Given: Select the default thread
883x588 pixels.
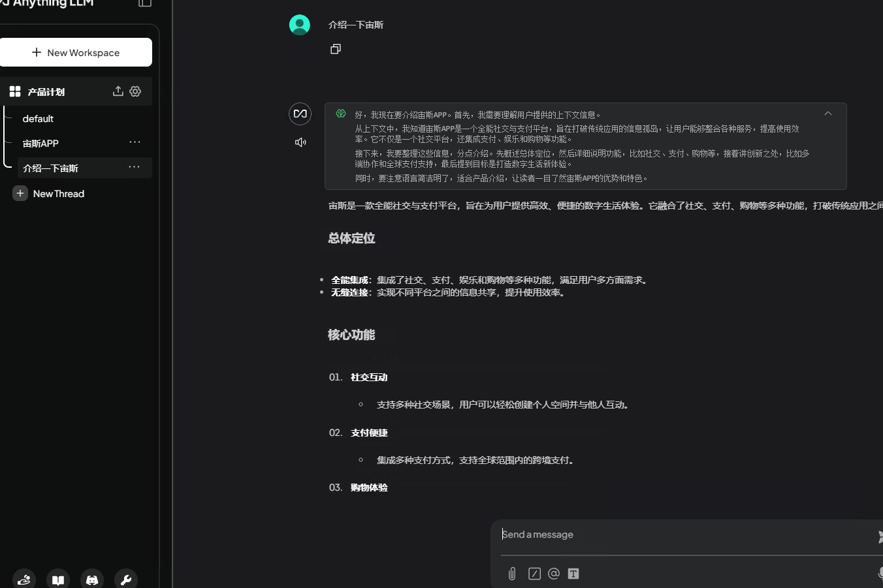Looking at the screenshot, I should [x=38, y=119].
